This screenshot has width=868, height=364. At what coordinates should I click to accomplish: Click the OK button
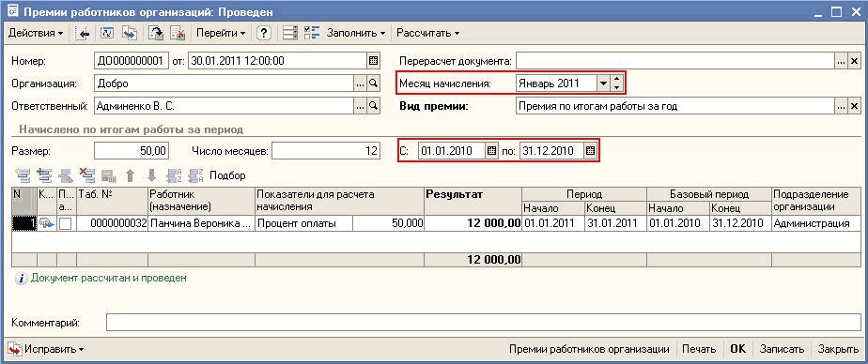(738, 349)
